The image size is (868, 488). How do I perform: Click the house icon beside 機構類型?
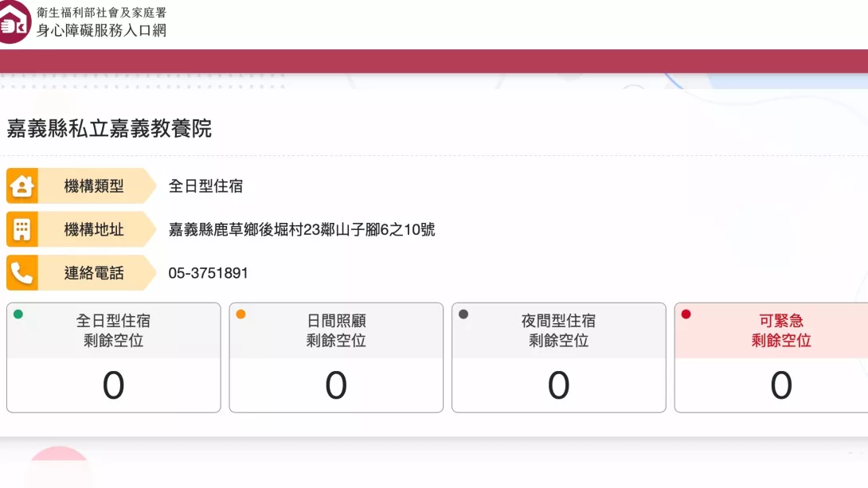(22, 186)
